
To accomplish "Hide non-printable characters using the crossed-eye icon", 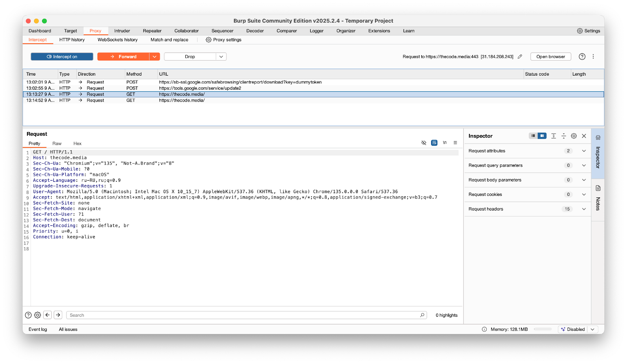I will click(424, 143).
